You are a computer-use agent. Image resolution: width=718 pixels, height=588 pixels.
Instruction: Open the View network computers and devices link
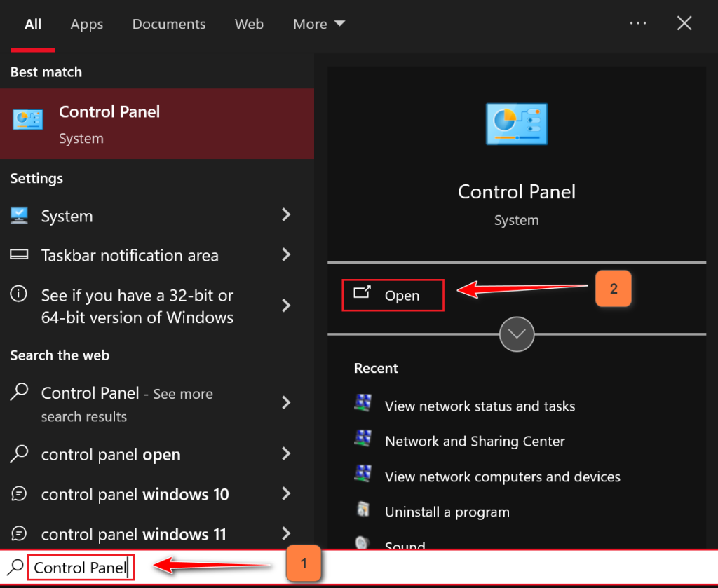[502, 477]
